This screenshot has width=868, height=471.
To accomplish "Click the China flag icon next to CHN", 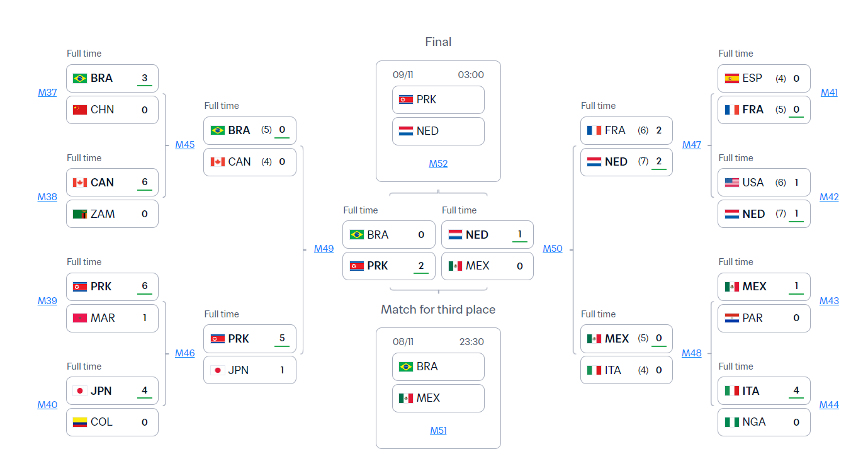I will pyautogui.click(x=80, y=110).
